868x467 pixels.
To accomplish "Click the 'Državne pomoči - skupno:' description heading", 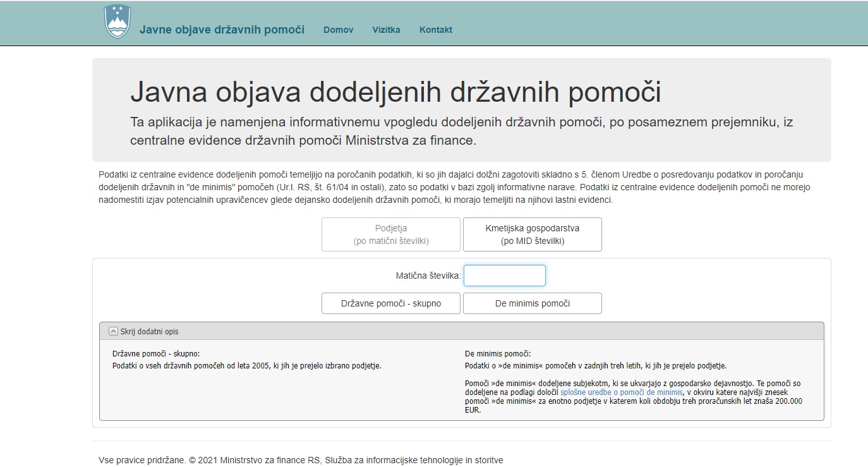I will coord(160,354).
